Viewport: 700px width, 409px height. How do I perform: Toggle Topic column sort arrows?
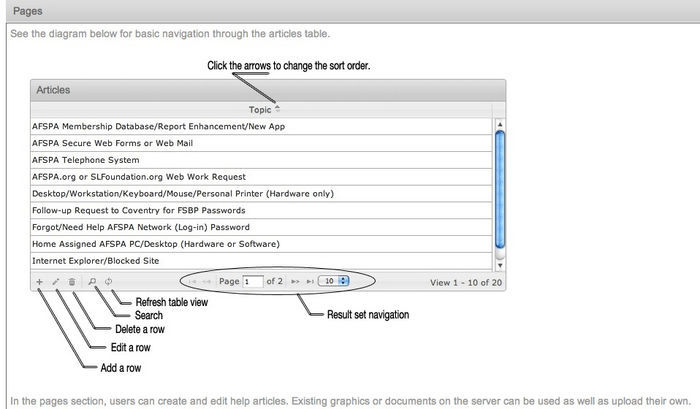point(277,108)
